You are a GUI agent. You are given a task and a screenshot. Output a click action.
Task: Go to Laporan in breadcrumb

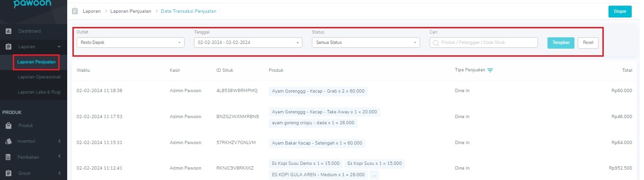(92, 11)
